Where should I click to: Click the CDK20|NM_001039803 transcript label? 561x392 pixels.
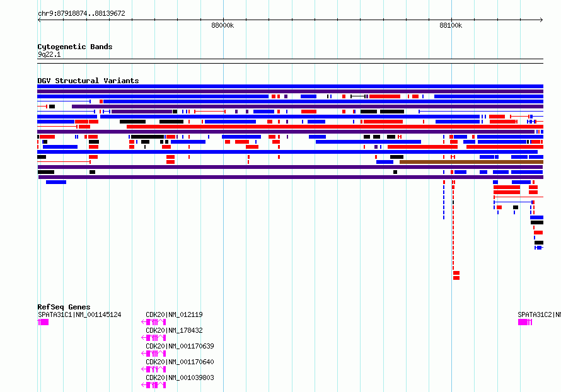point(180,378)
